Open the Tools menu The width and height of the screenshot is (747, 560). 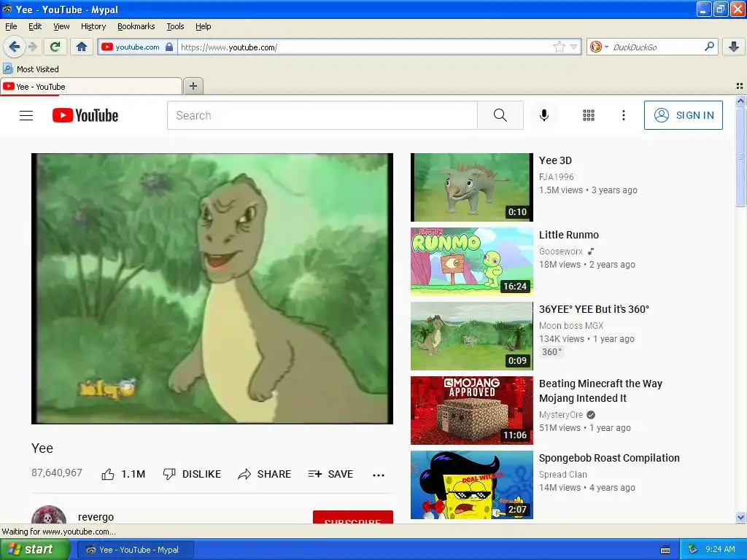click(175, 26)
